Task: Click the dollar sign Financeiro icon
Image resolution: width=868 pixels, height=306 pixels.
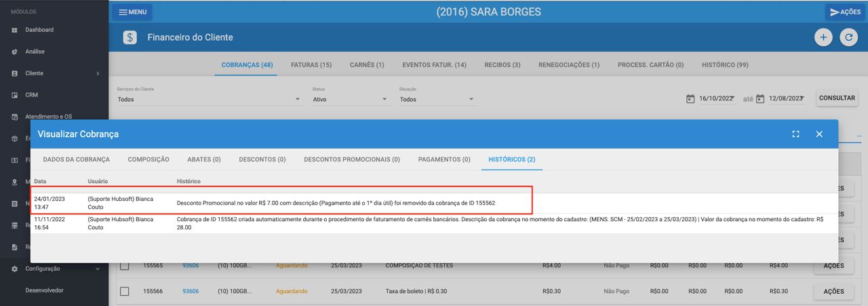Action: click(130, 38)
